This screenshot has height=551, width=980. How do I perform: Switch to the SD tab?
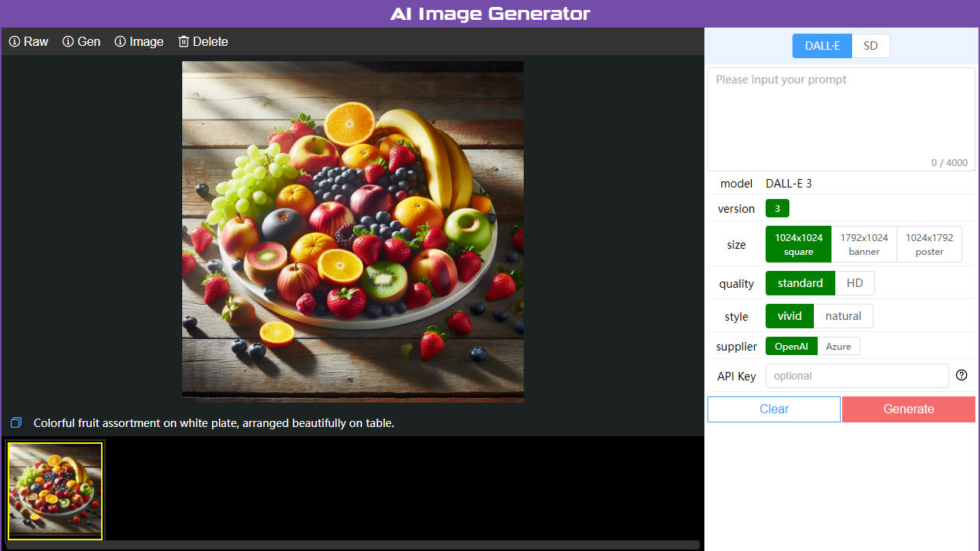pos(871,45)
